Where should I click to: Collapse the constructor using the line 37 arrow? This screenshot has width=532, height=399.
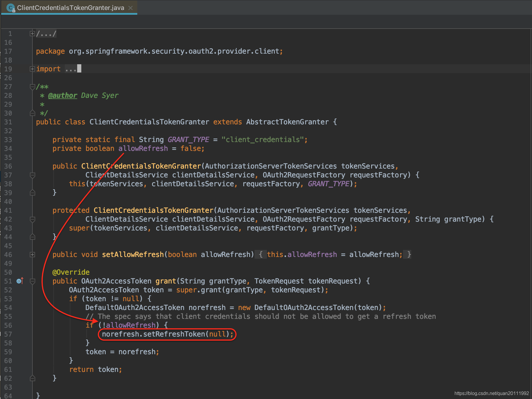pos(32,175)
